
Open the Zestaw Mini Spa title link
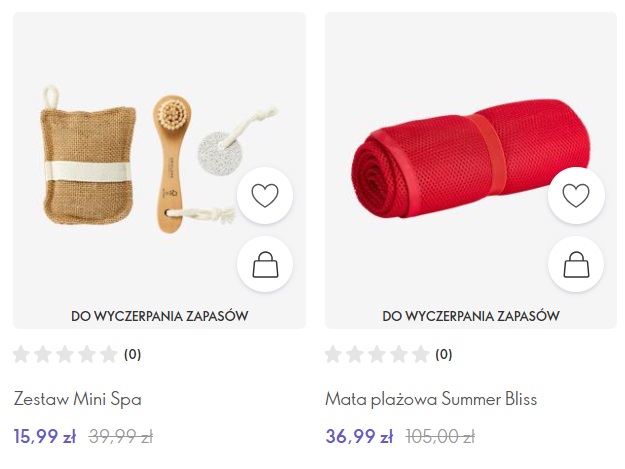[x=78, y=399]
